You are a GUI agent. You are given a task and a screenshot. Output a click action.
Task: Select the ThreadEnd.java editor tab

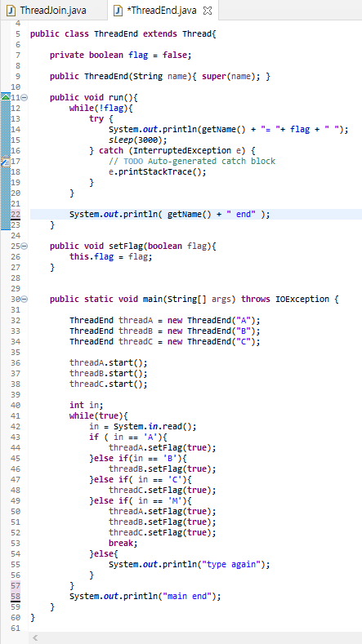point(162,10)
